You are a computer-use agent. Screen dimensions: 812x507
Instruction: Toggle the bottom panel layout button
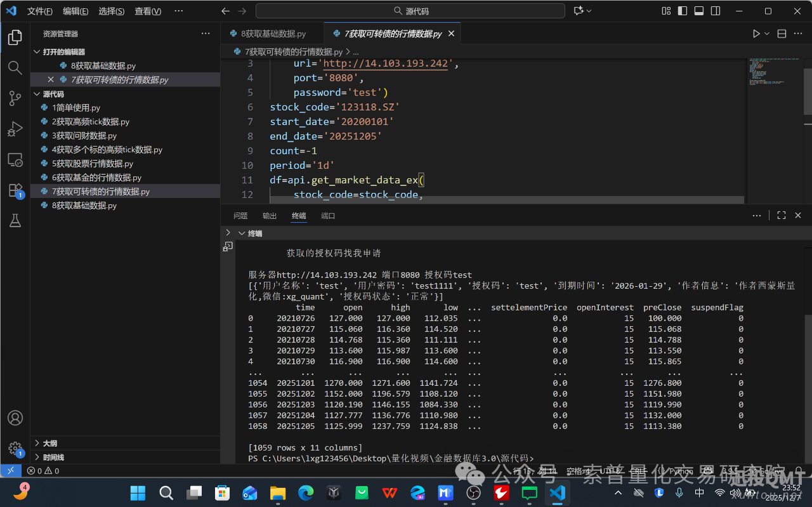coord(699,11)
